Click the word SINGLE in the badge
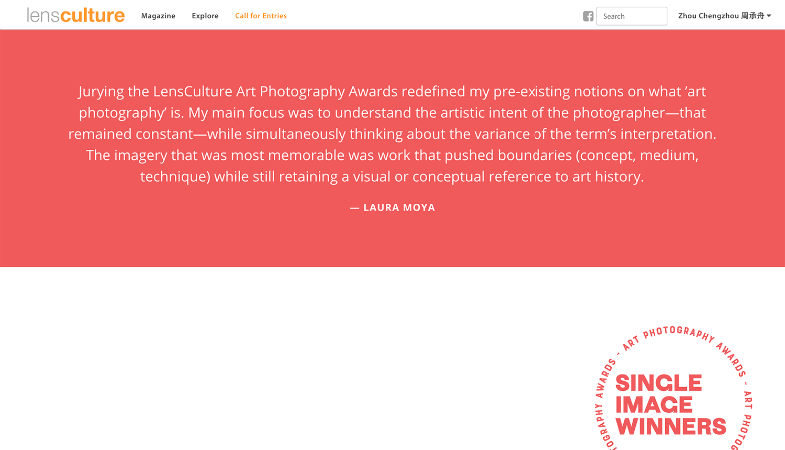The height and width of the screenshot is (450, 785). (x=658, y=383)
